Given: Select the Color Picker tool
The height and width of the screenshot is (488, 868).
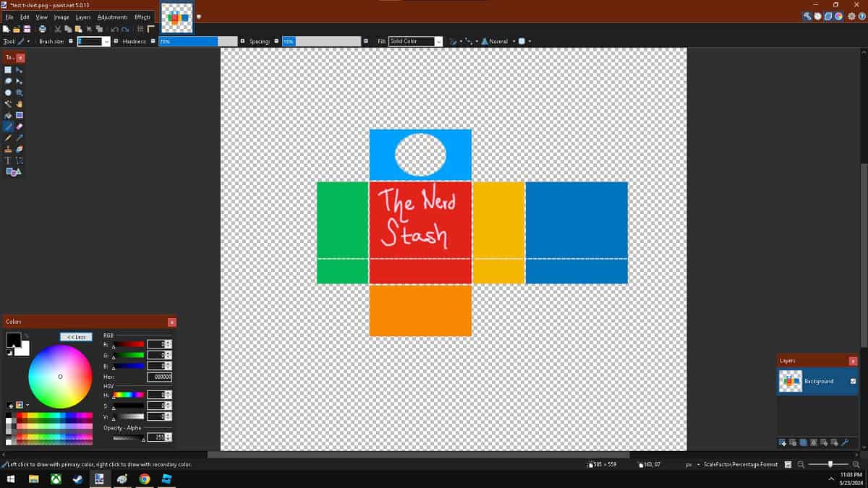Looking at the screenshot, I should click(x=19, y=137).
